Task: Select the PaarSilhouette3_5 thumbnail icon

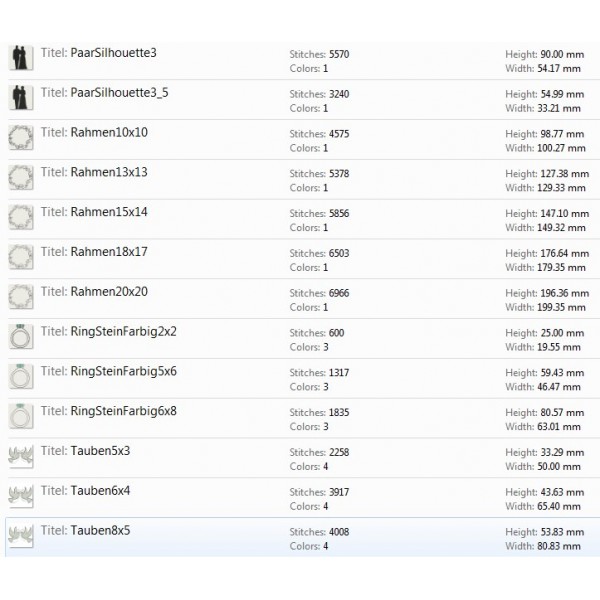Action: pos(20,98)
